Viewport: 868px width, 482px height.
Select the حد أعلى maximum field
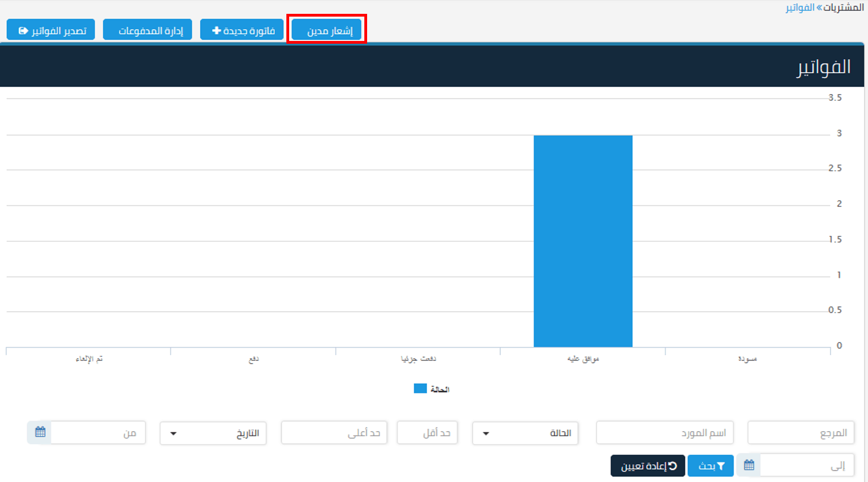tap(334, 433)
